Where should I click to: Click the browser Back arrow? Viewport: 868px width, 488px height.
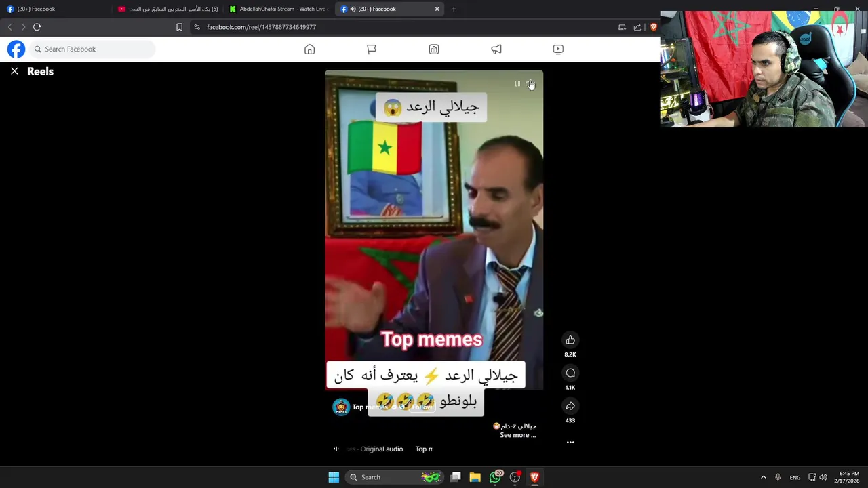click(x=9, y=27)
